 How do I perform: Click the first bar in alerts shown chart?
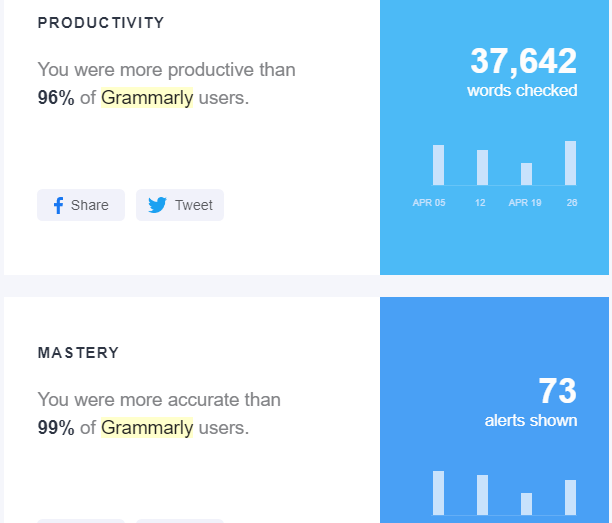coord(438,492)
